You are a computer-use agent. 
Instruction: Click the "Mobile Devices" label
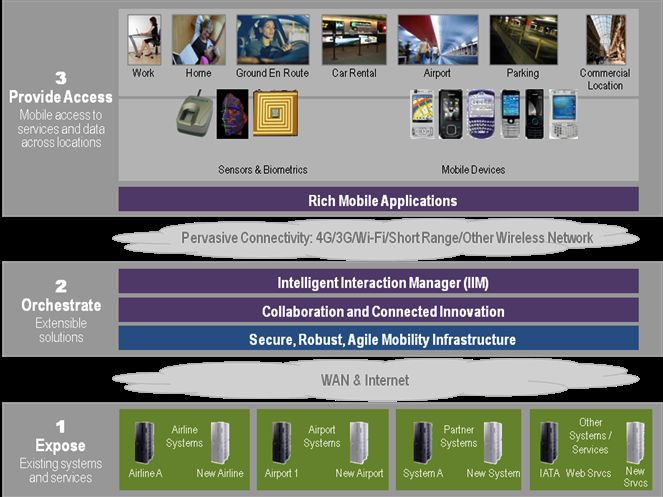coord(473,170)
